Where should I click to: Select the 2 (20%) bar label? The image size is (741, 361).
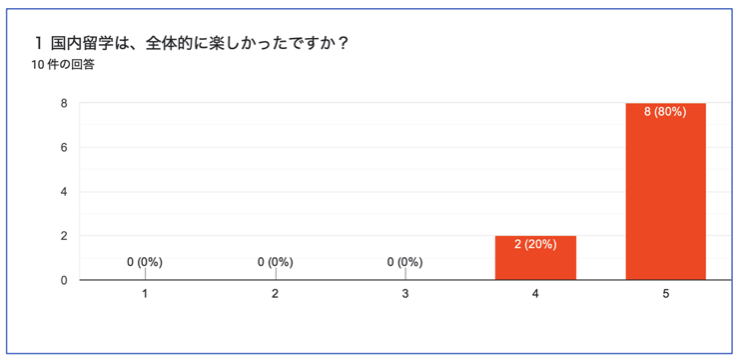click(x=535, y=245)
